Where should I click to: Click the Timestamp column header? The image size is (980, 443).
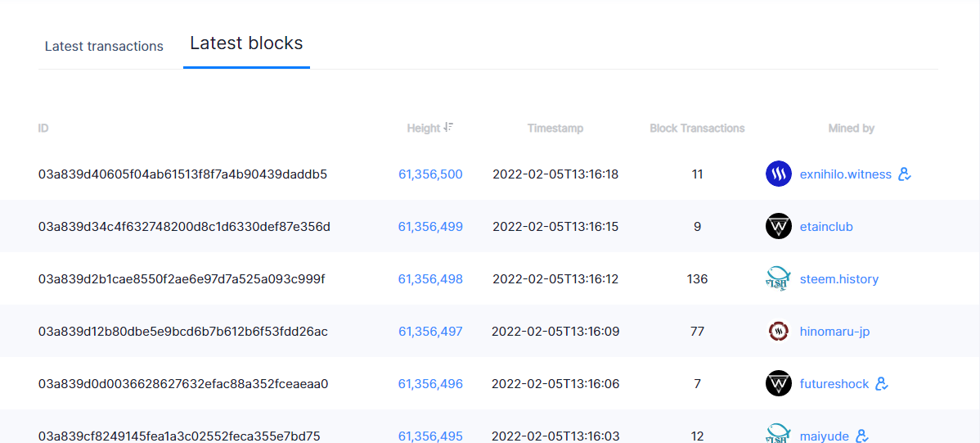pyautogui.click(x=555, y=129)
